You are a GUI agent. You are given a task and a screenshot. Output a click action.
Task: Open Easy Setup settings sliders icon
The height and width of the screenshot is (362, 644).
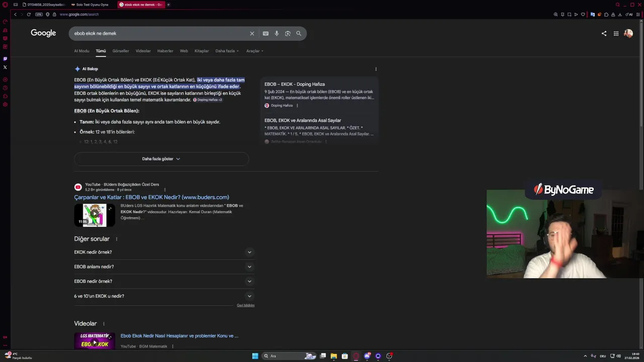(x=638, y=15)
